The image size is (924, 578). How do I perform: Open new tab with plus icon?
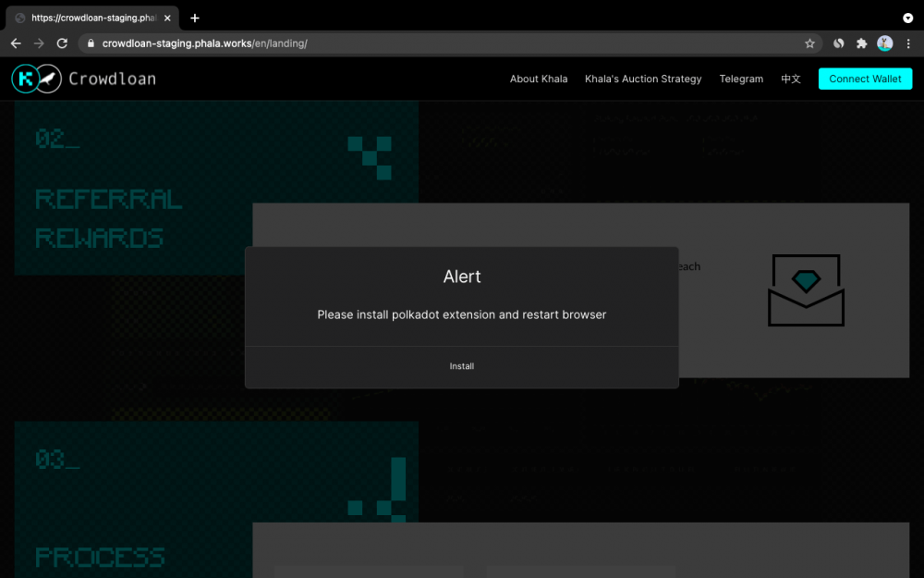pos(195,18)
